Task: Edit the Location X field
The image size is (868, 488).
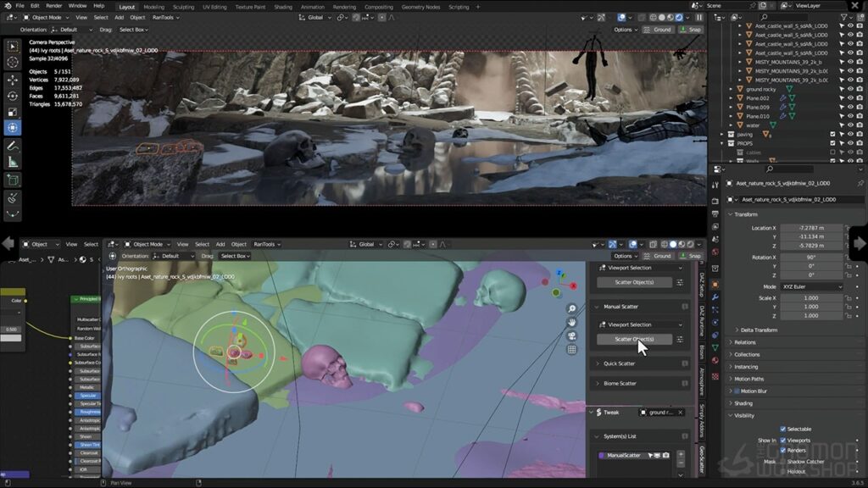Action: [812, 227]
